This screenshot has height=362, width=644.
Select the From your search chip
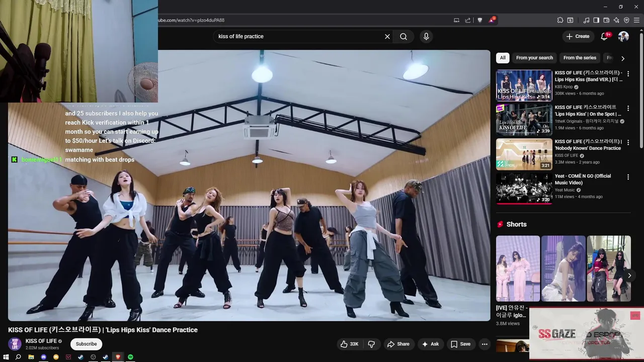point(534,58)
